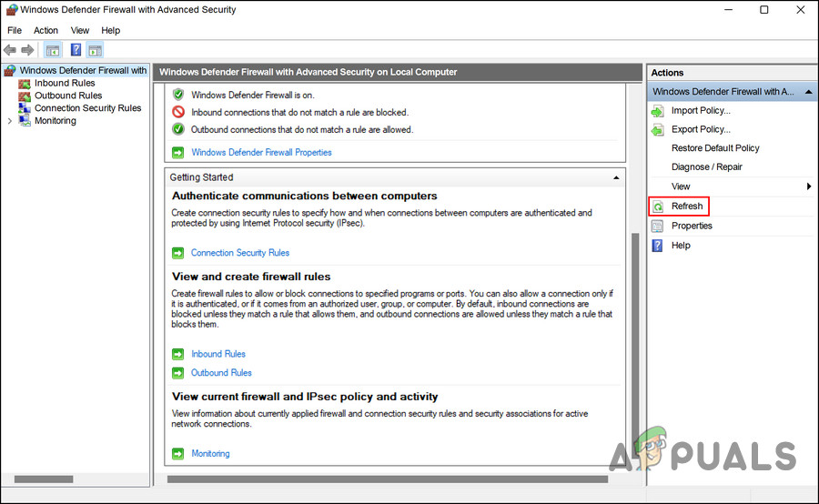The width and height of the screenshot is (819, 504).
Task: Click the green arrow icon beside Outbound Rules link
Action: [x=178, y=373]
